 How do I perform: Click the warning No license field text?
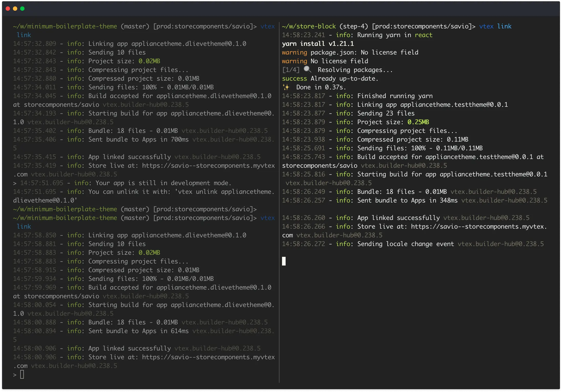click(325, 61)
